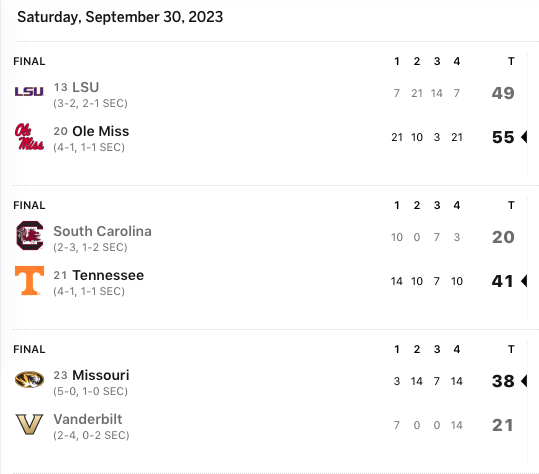Click the Missouri Tigers logo
The height and width of the screenshot is (474, 539).
tap(29, 379)
